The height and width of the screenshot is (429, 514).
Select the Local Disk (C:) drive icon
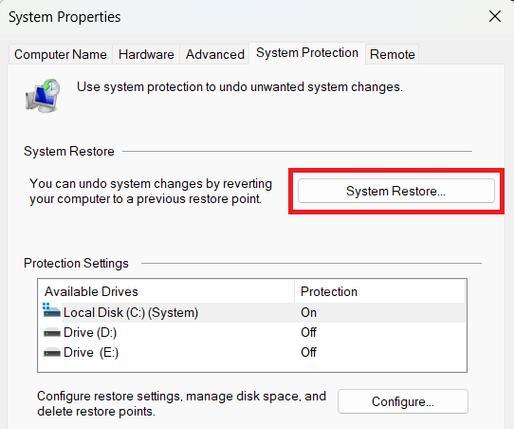52,310
